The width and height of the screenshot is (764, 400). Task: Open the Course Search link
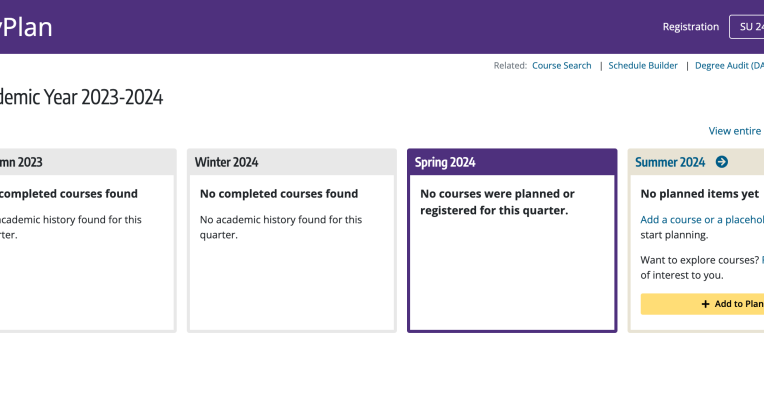click(x=561, y=65)
